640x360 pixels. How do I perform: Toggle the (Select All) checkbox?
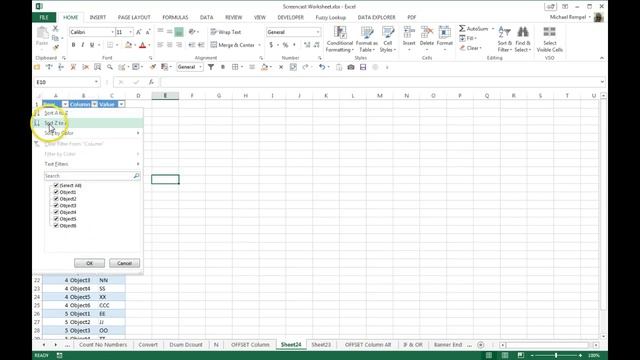[x=56, y=185]
